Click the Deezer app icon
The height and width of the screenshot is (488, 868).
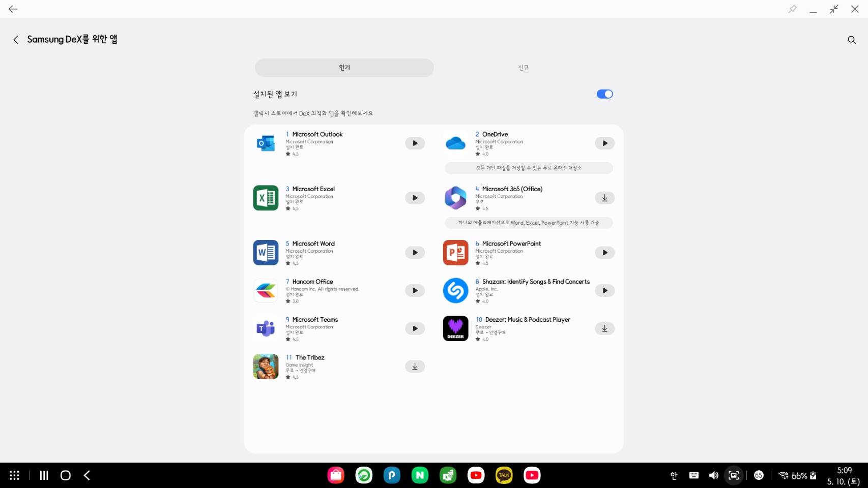[455, 328]
